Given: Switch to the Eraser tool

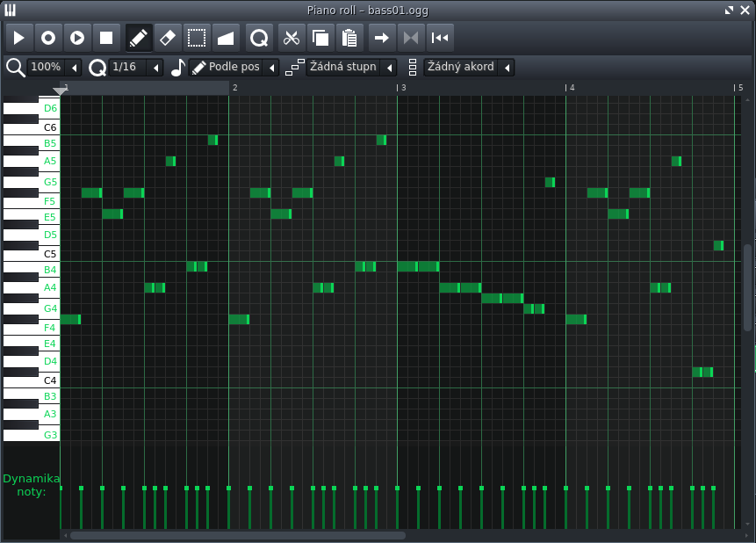Looking at the screenshot, I should click(x=168, y=38).
